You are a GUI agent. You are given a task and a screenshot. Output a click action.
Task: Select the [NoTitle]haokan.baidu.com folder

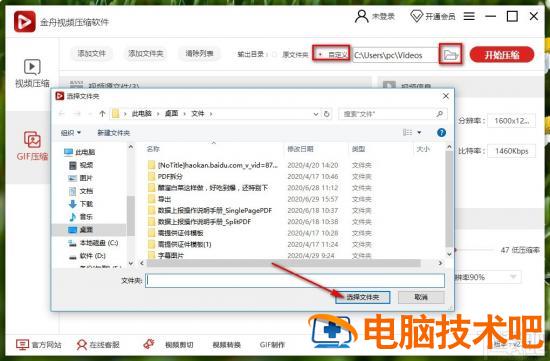point(213,165)
